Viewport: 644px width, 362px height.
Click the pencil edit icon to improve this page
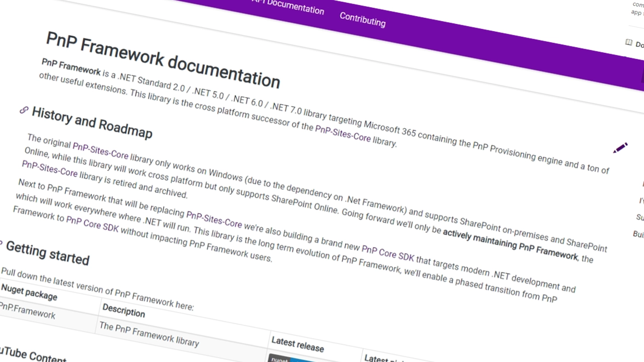(620, 147)
